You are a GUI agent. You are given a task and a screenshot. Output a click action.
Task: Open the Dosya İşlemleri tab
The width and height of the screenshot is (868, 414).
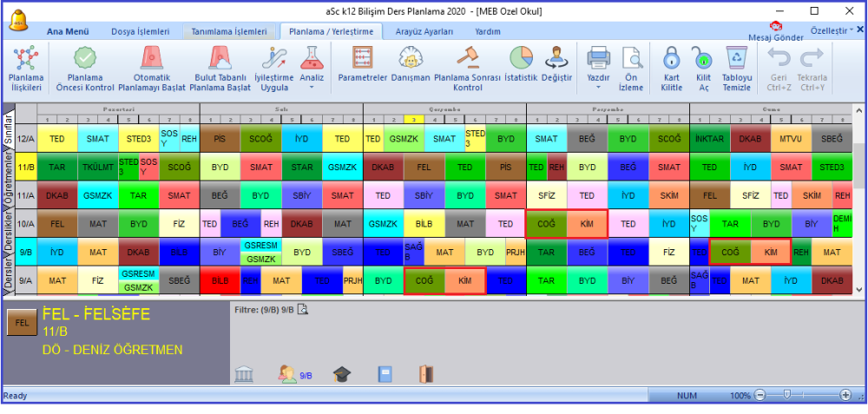point(141,31)
